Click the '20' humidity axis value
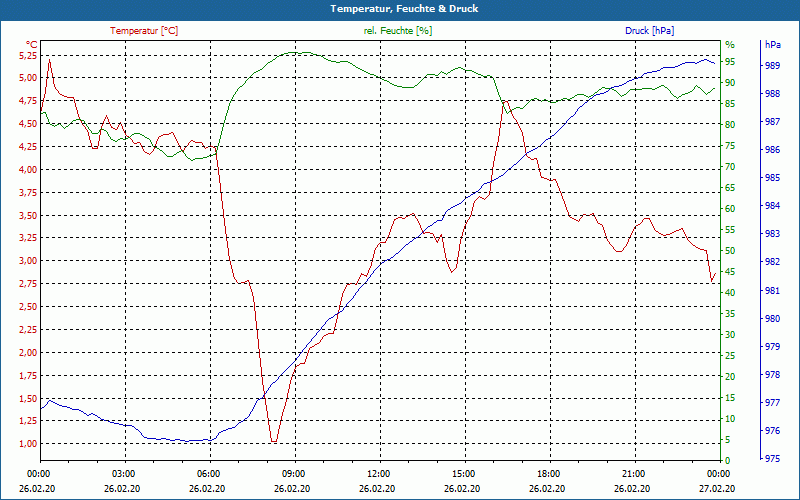800x500 pixels. coord(730,377)
